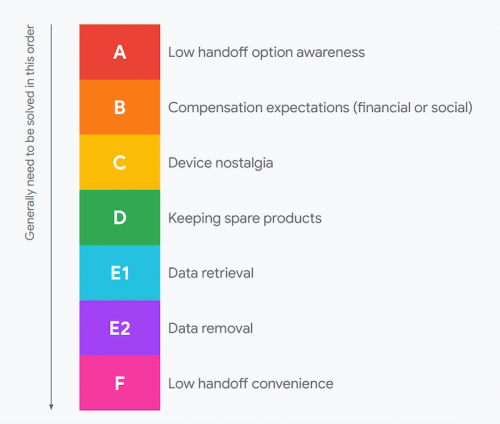Click the E2 text in purple block
Image resolution: width=500 pixels, height=424 pixels.
(120, 328)
